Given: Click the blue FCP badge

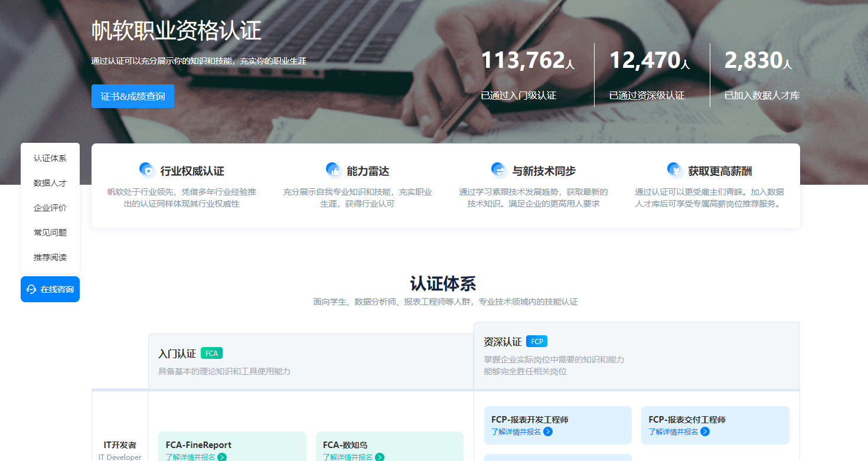Looking at the screenshot, I should point(537,341).
